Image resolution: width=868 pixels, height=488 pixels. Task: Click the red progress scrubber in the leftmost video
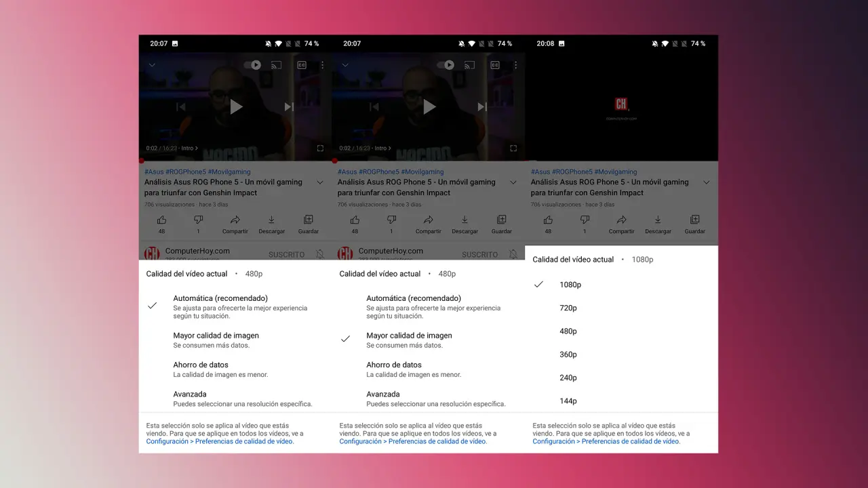point(141,161)
